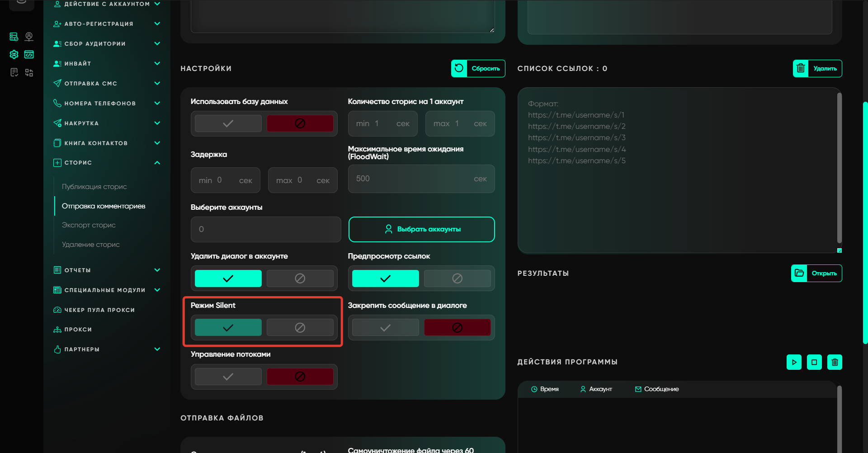Turn off Предпросмотр ссылок option
The height and width of the screenshot is (453, 868).
pos(457,278)
